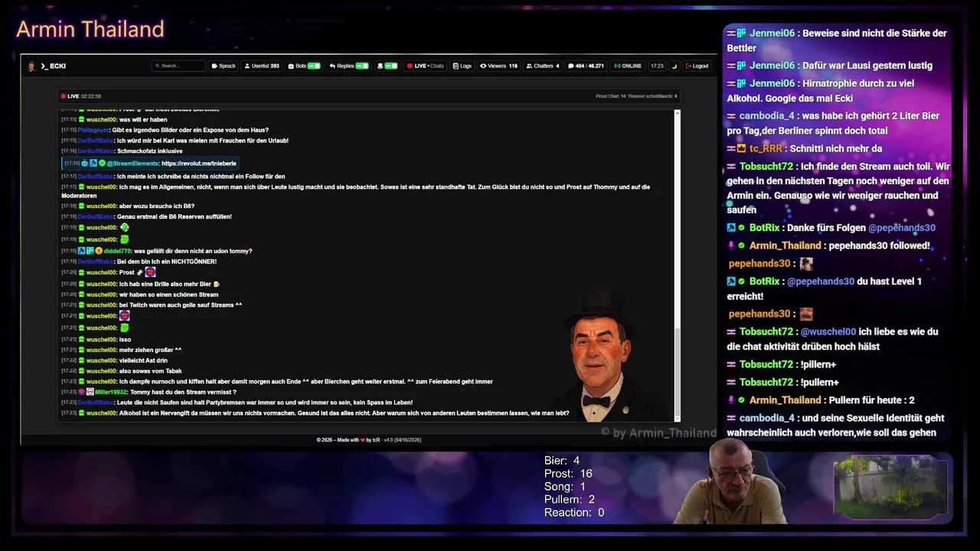The height and width of the screenshot is (551, 980).
Task: Click the Logout button
Action: (697, 66)
